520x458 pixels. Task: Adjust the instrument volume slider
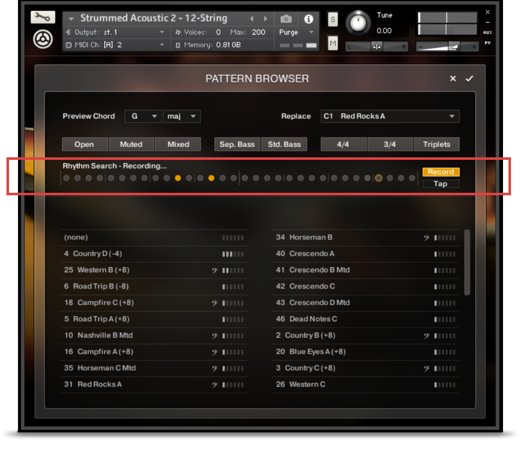pos(447,47)
